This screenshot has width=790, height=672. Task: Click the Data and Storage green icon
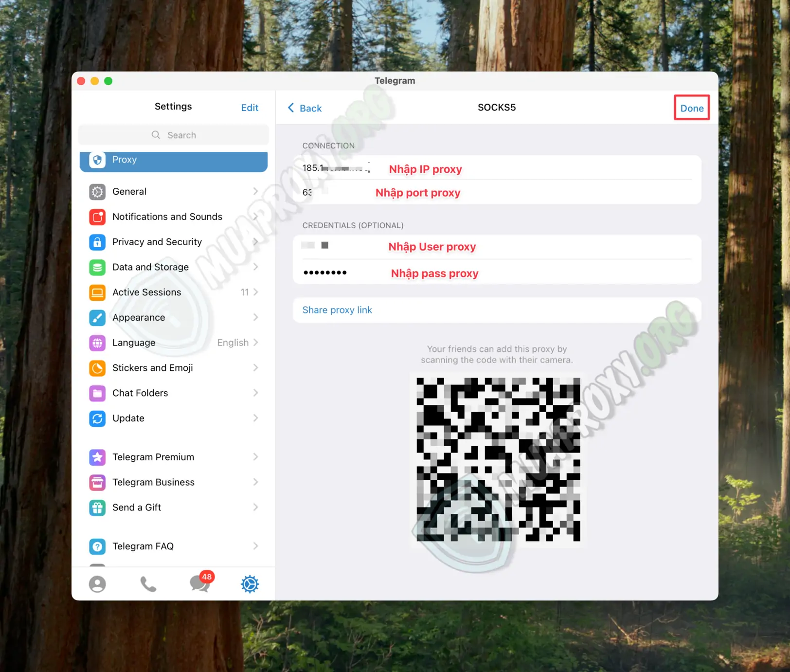97,267
